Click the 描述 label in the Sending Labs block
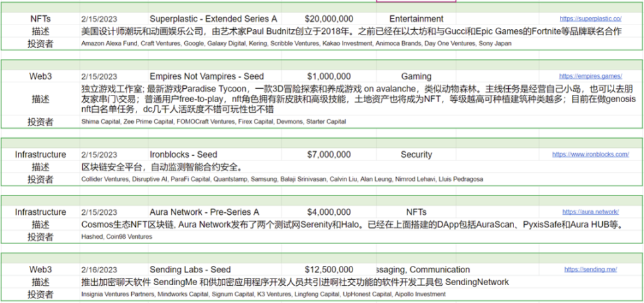The image size is (644, 303). [x=40, y=282]
